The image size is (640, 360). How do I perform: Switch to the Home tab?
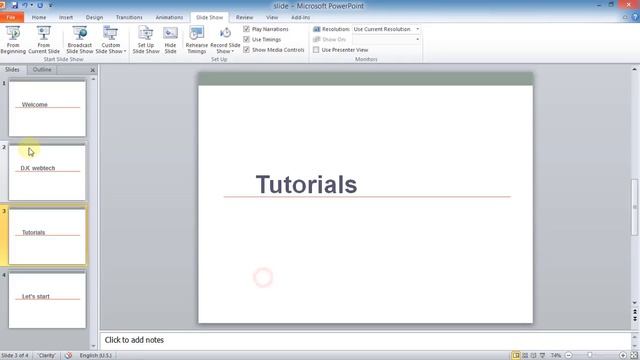(39, 18)
